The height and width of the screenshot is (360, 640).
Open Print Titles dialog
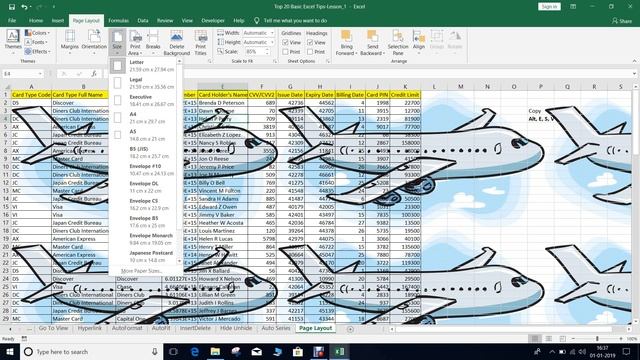pyautogui.click(x=200, y=42)
